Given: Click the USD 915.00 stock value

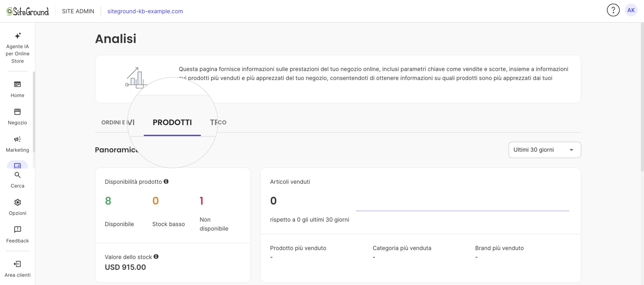Looking at the screenshot, I should pos(125,267).
